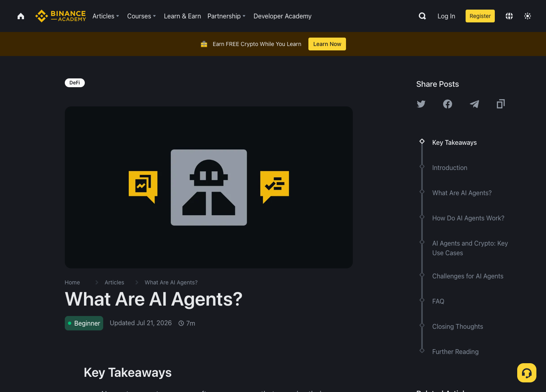Open the search magnifier icon
Viewport: 546px width, 392px height.
422,16
